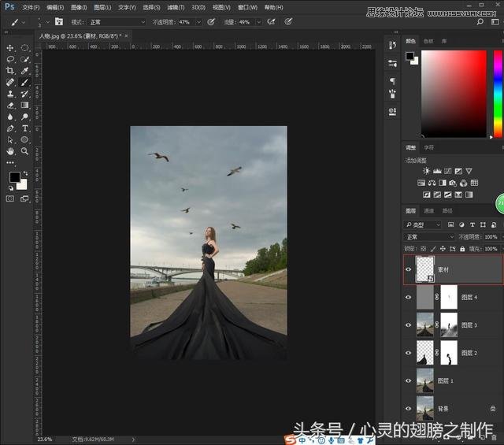The width and height of the screenshot is (504, 445).
Task: Select the Zoom tool in the toolbox
Action: pyautogui.click(x=25, y=150)
